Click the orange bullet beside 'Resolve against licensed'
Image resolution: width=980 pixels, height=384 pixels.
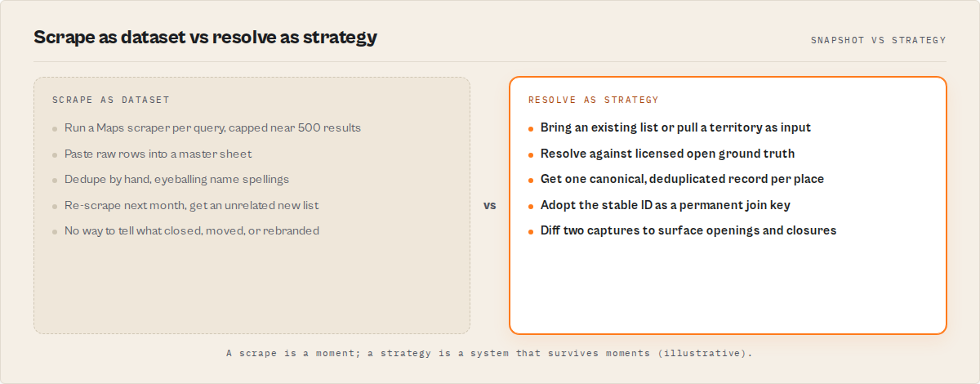531,154
